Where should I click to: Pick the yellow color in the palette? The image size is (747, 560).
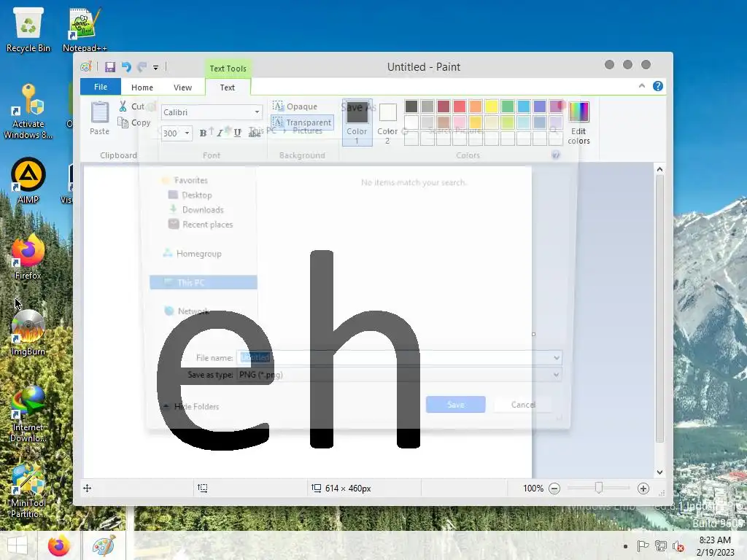491,106
